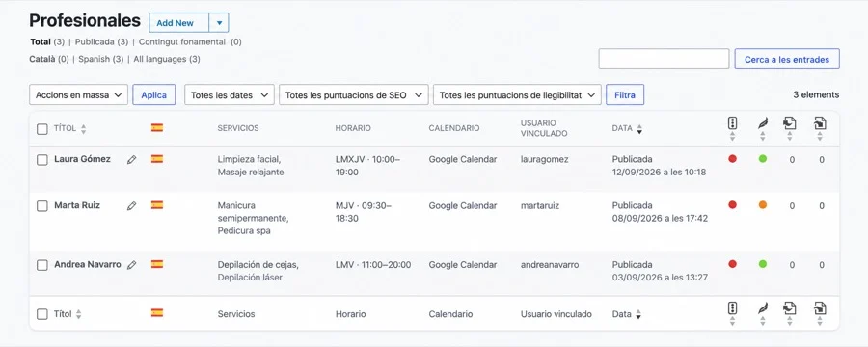
Task: Click green readability dot in Laura Gómez row
Action: 763,159
